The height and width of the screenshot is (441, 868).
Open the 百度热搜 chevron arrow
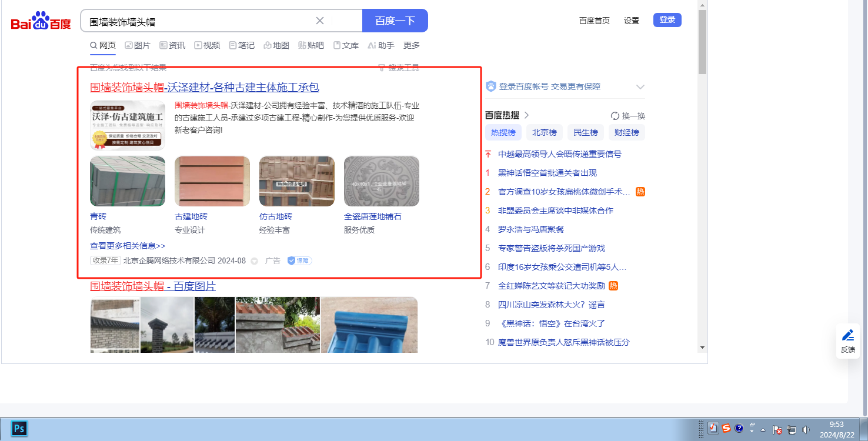[x=527, y=115]
